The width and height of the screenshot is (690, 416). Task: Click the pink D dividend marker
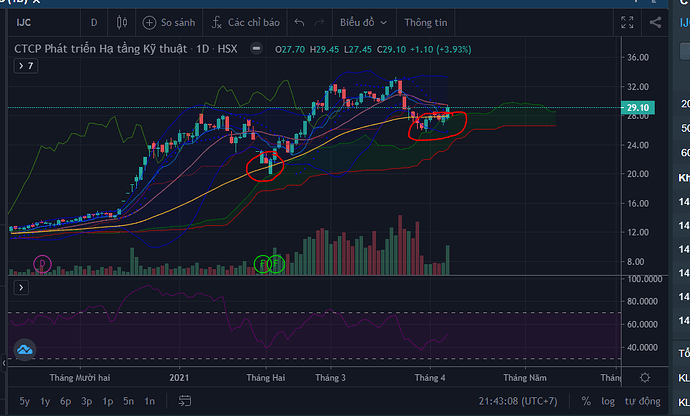[42, 264]
